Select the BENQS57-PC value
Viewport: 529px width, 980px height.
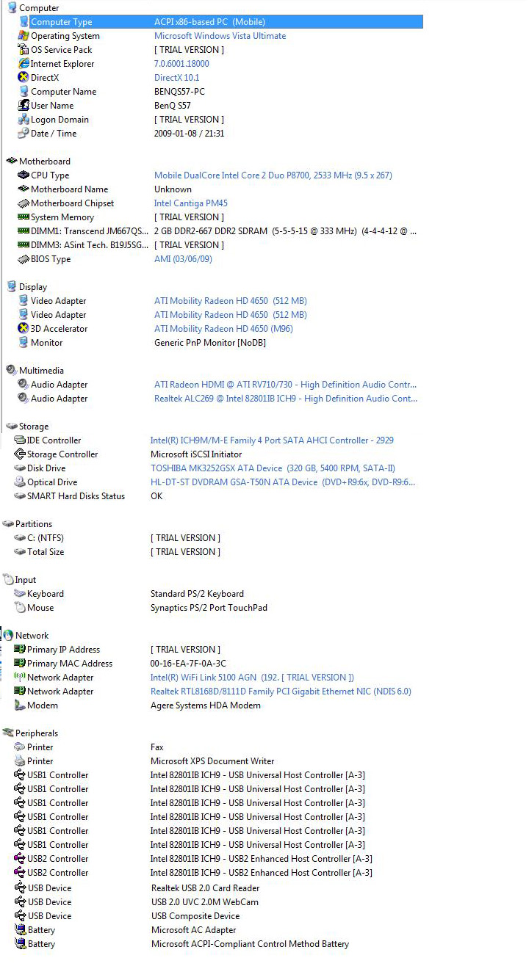click(179, 92)
